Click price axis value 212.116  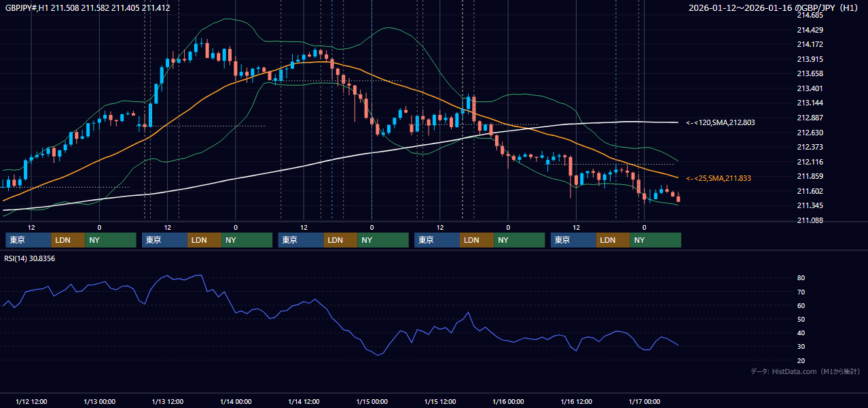pyautogui.click(x=810, y=162)
